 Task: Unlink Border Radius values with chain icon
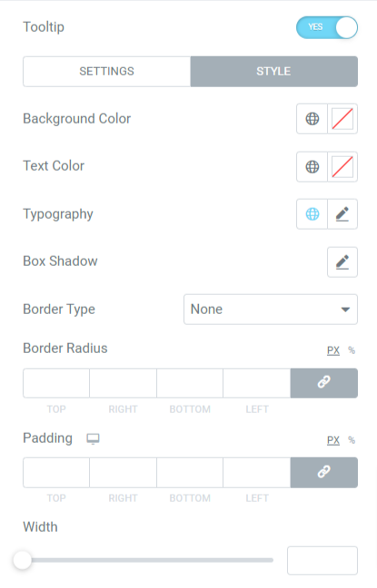324,383
